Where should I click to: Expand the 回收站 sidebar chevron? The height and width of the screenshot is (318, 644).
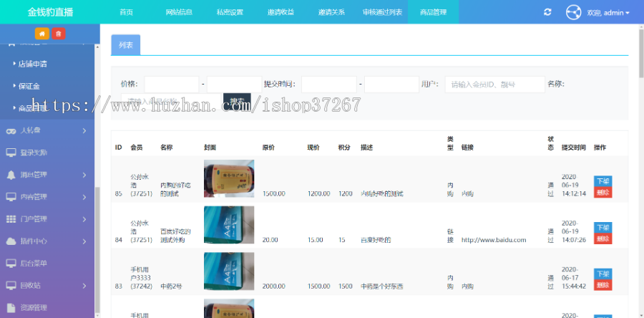point(84,286)
